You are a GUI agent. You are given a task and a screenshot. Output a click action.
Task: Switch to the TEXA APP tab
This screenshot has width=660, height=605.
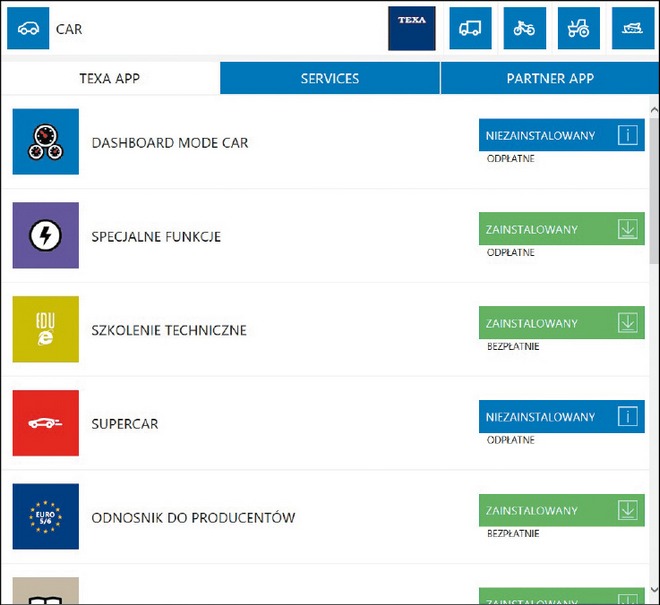(x=110, y=78)
